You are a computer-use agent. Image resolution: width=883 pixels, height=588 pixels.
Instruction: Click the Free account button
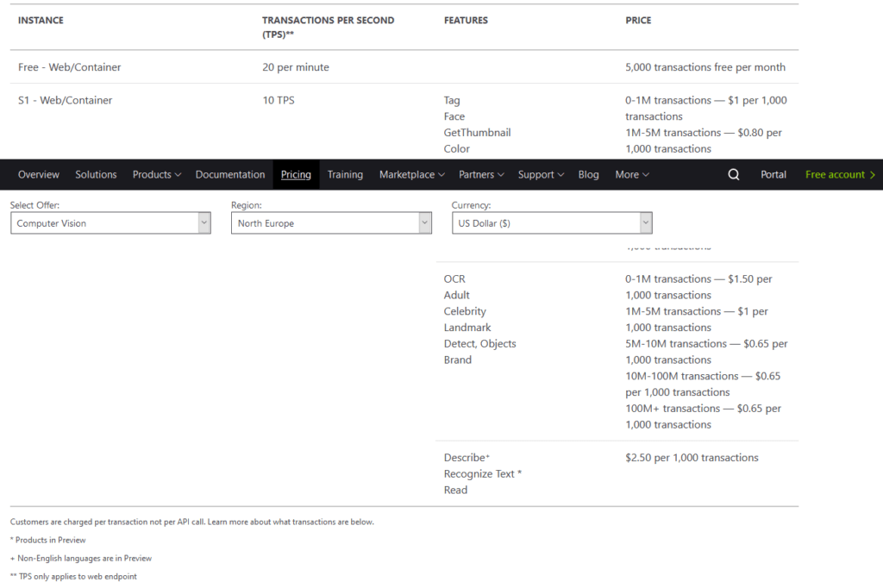click(835, 174)
